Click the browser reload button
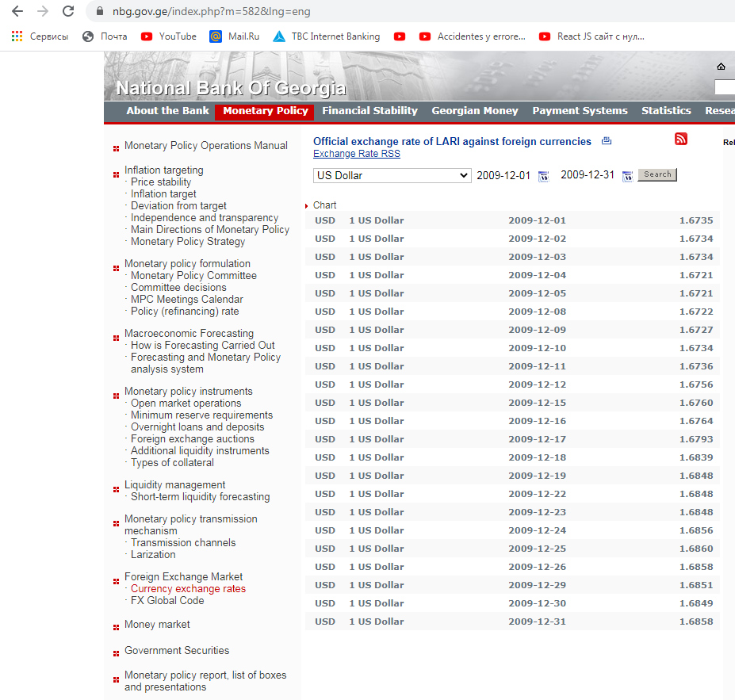 click(68, 12)
